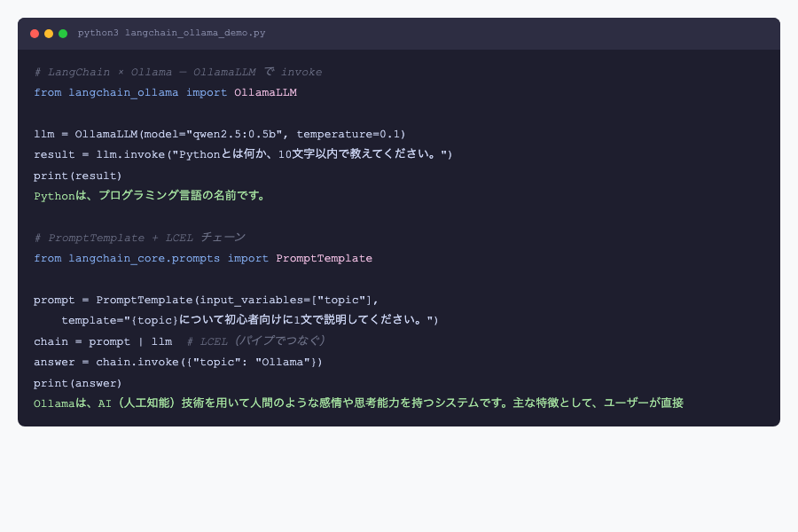Click the template="{topic} line
The height and width of the screenshot is (532, 798).
click(249, 320)
